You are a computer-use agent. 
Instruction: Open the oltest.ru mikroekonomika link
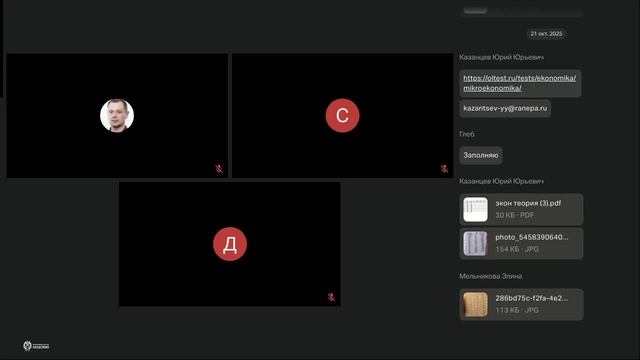click(520, 83)
